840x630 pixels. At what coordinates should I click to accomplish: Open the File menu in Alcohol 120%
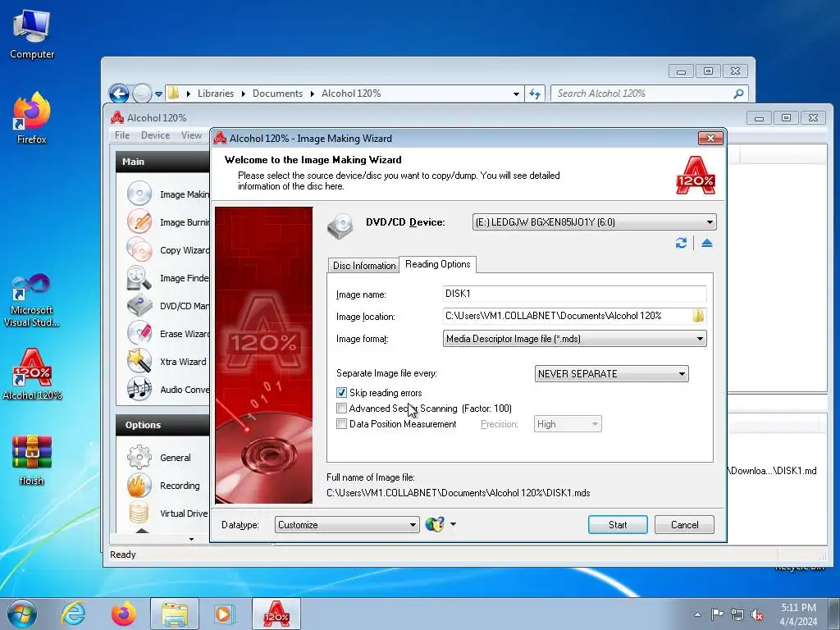122,135
